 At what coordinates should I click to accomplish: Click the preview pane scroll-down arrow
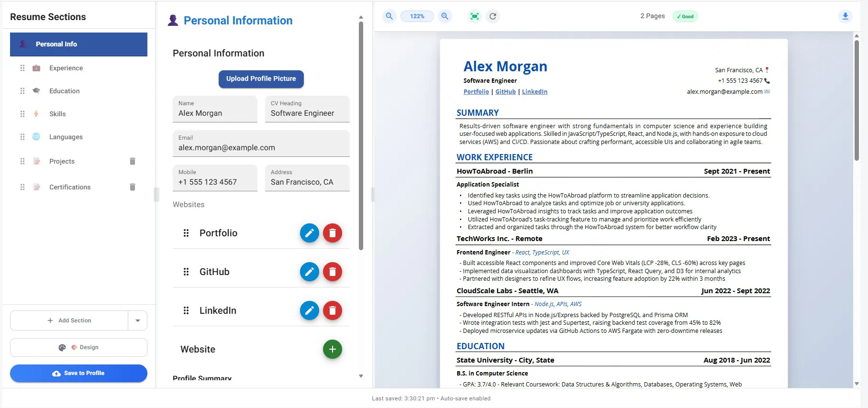(x=857, y=384)
